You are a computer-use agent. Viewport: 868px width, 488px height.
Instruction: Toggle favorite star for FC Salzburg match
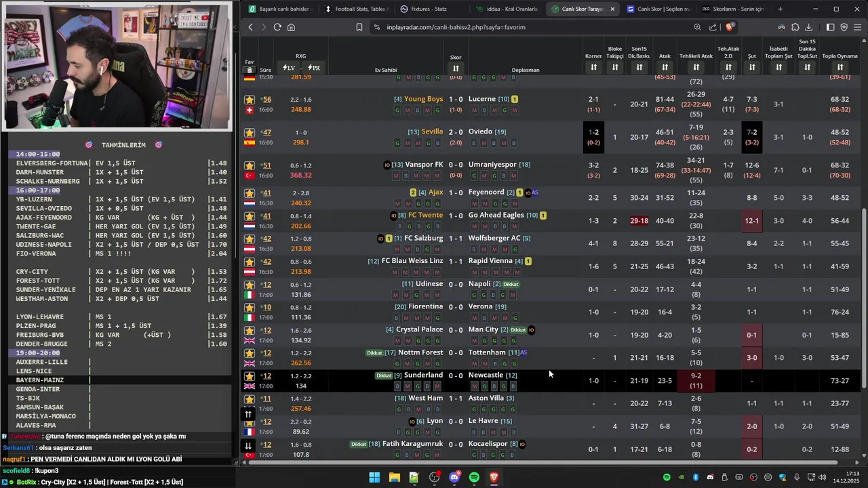point(250,239)
